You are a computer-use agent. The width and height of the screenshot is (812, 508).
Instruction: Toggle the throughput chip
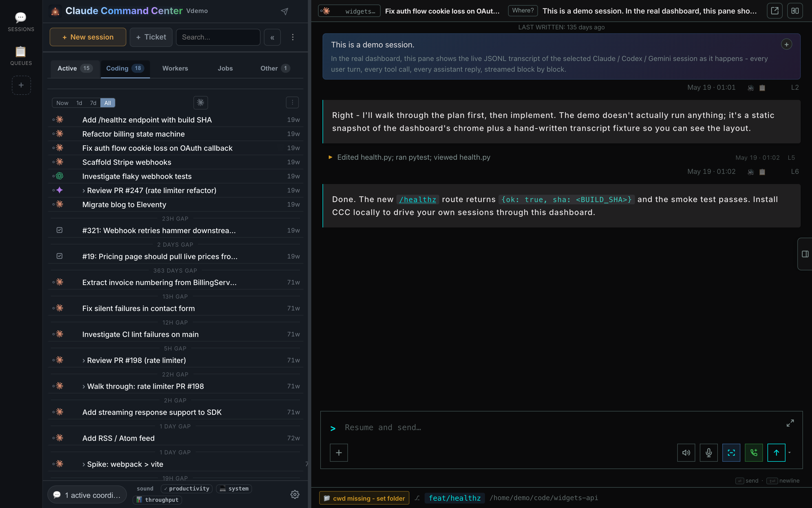click(x=157, y=500)
